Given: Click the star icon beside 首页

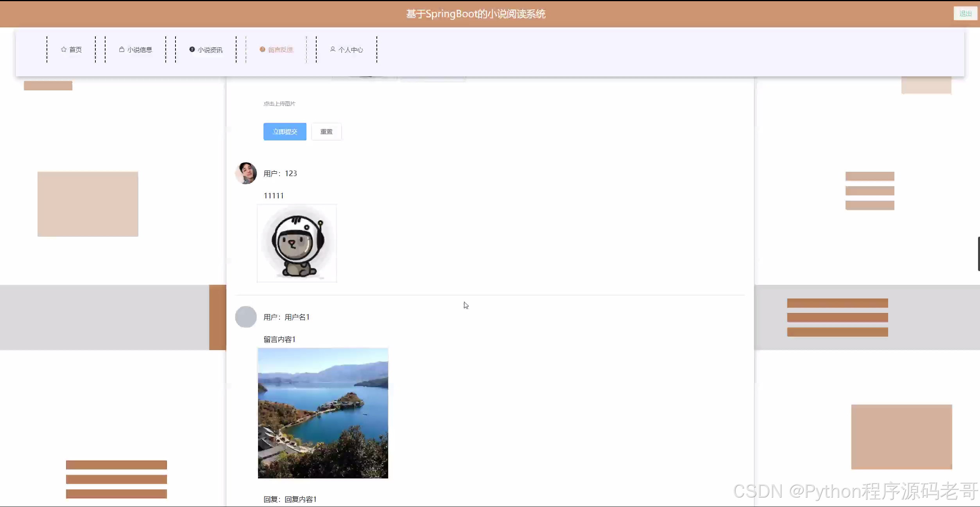Looking at the screenshot, I should pos(64,49).
